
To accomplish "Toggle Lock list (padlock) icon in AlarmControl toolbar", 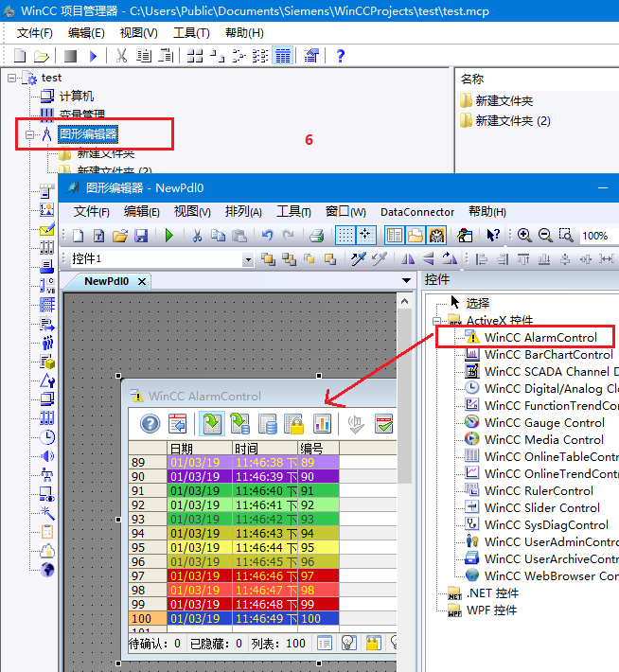I will [293, 424].
